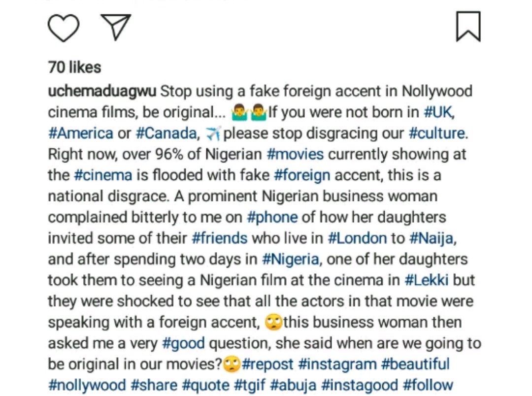Screen dimensions: 532x396
Task: Open the #nollywood hashtag
Action: click(x=87, y=385)
